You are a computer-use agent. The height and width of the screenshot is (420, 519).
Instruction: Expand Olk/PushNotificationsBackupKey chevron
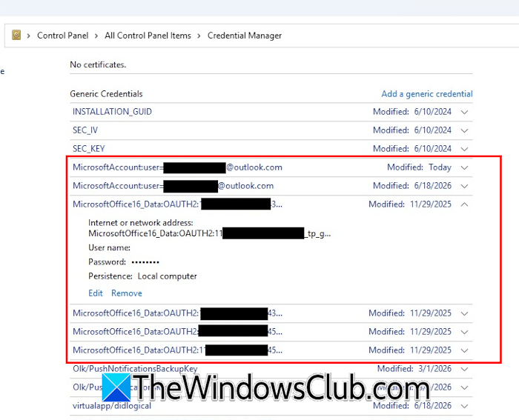tap(464, 369)
